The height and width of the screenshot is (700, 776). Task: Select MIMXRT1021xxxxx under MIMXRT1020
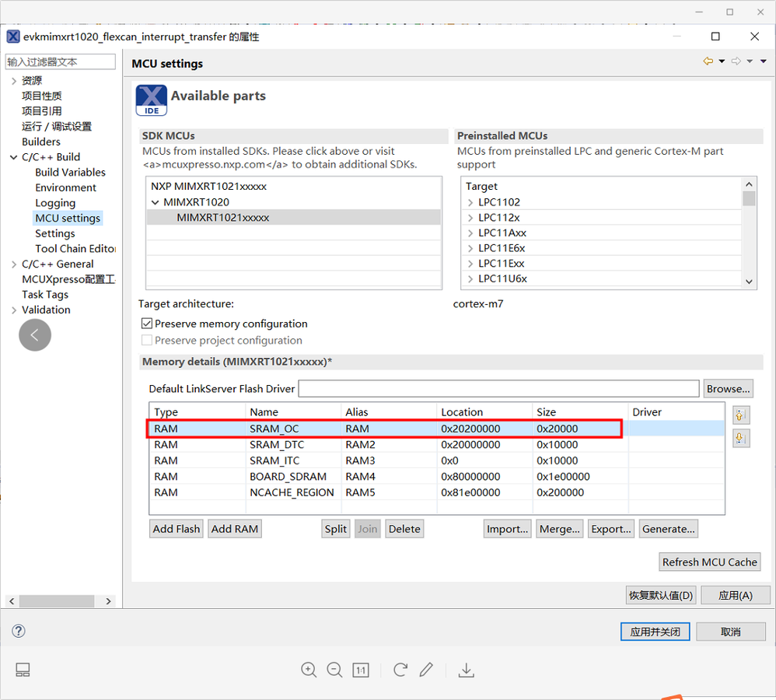tap(293, 217)
